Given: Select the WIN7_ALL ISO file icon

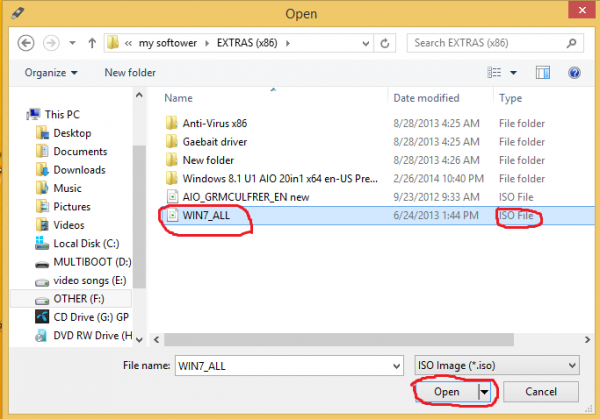Looking at the screenshot, I should [x=173, y=215].
